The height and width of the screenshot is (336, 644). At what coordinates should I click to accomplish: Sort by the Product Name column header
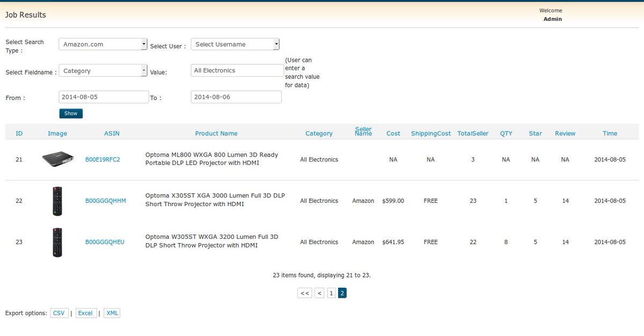click(x=216, y=133)
